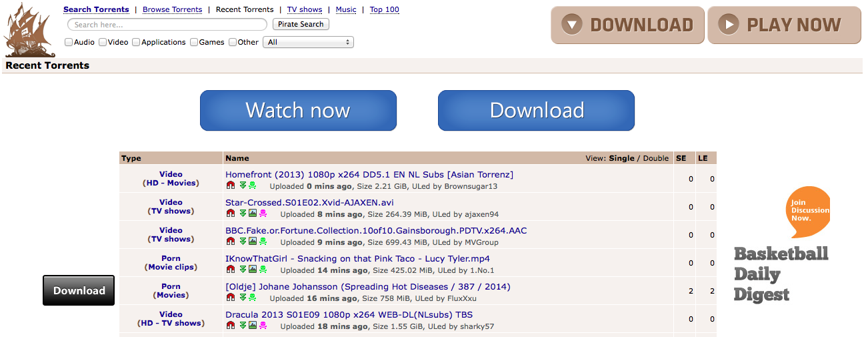Select the Other filter checkbox
Image resolution: width=868 pixels, height=337 pixels.
(x=233, y=42)
